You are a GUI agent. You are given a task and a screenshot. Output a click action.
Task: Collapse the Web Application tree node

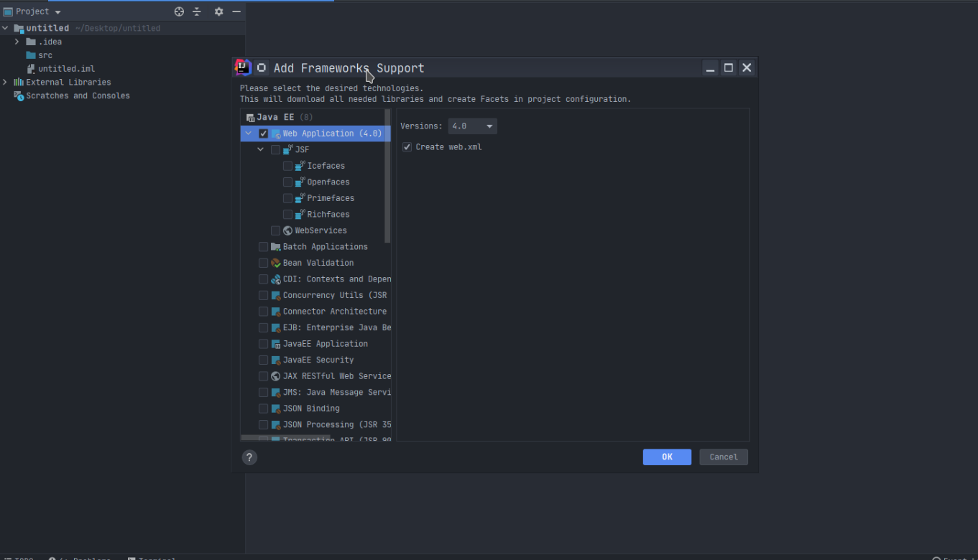249,134
